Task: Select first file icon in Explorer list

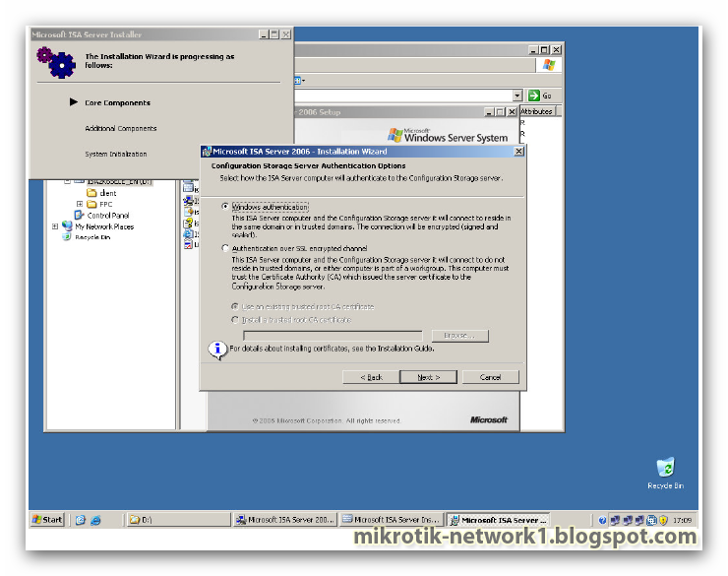Action: click(x=188, y=188)
